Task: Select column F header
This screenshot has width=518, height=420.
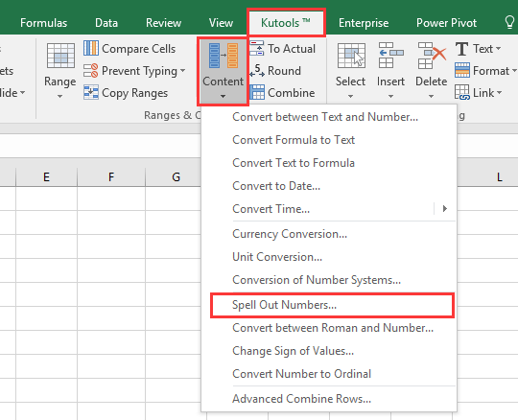Action: 111,177
